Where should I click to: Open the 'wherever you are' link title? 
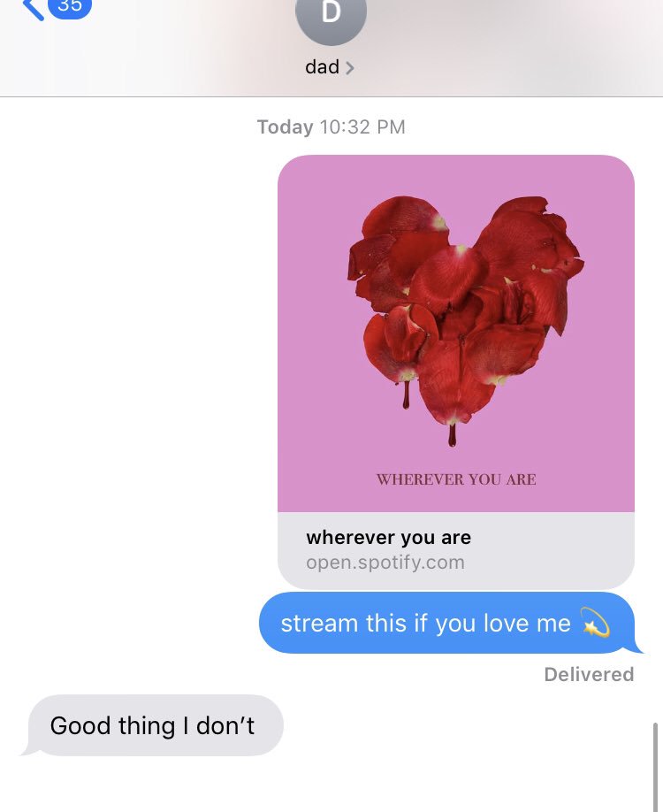pos(388,538)
